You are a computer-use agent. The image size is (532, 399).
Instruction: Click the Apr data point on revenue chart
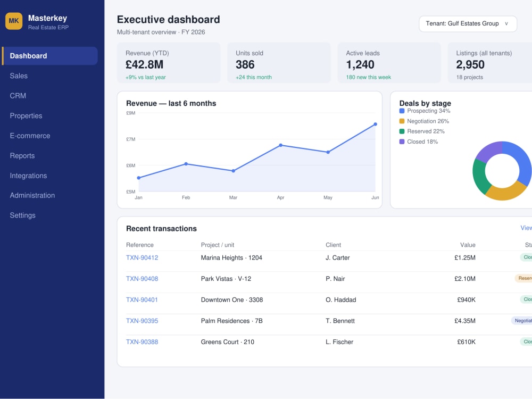point(280,145)
